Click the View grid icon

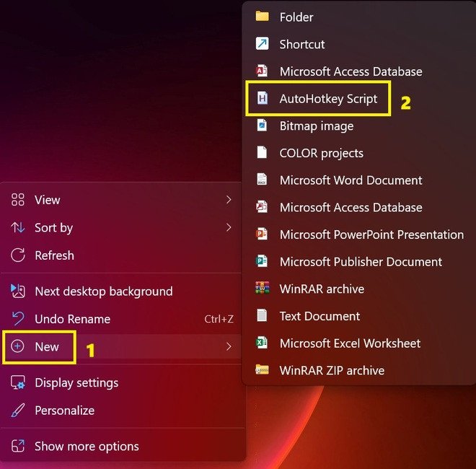(17, 200)
